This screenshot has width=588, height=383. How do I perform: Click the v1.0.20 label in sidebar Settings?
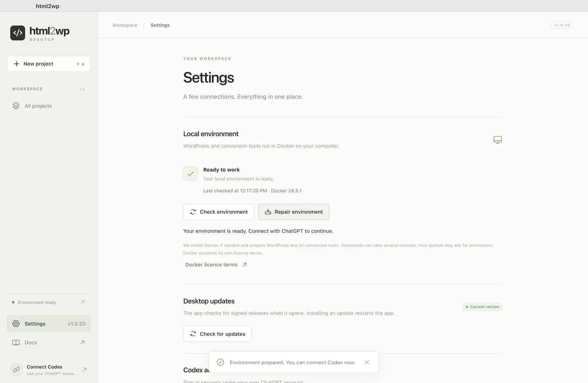pyautogui.click(x=76, y=324)
